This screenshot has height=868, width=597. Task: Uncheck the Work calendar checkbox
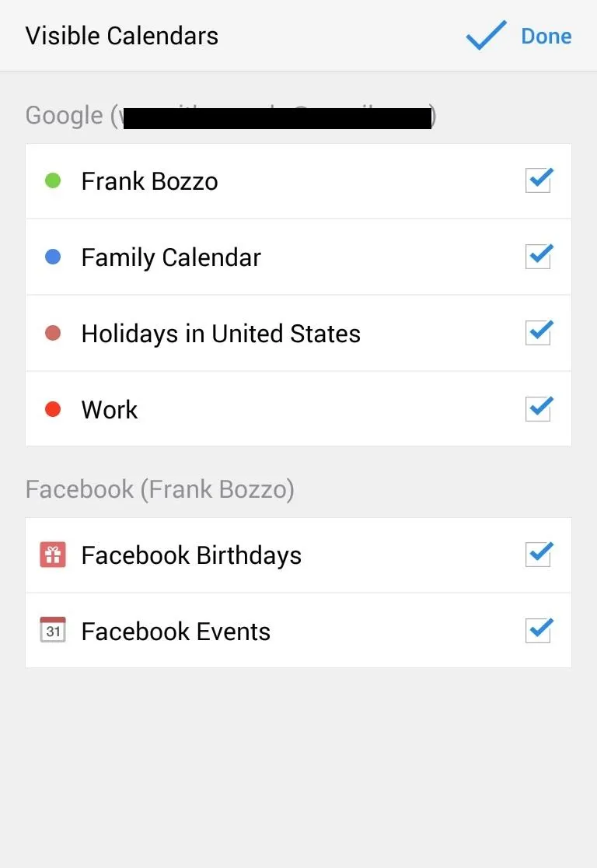coord(539,409)
